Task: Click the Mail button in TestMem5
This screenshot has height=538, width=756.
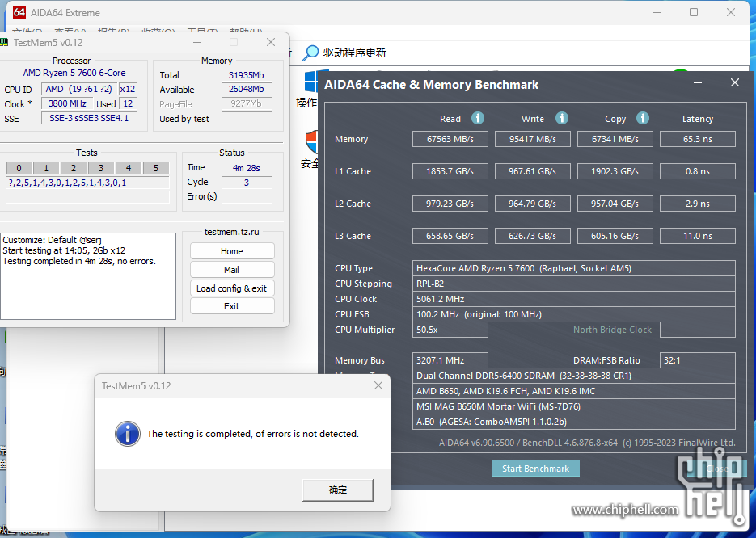Action: pos(232,270)
